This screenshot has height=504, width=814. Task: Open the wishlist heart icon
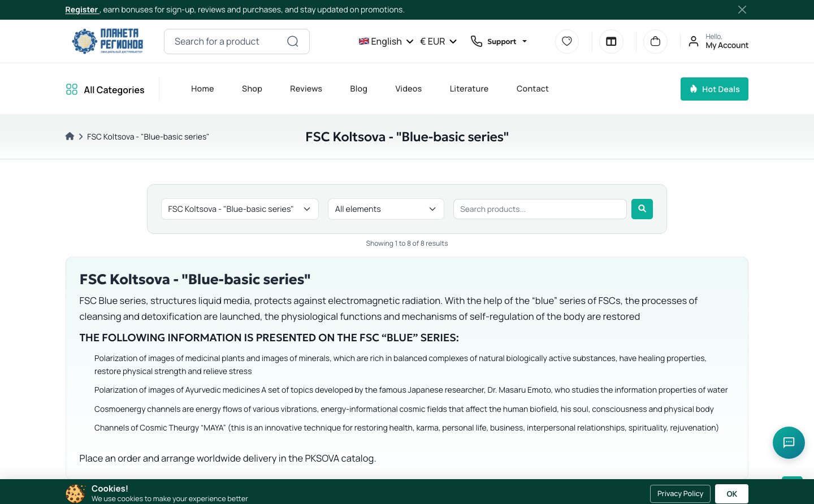(x=567, y=41)
